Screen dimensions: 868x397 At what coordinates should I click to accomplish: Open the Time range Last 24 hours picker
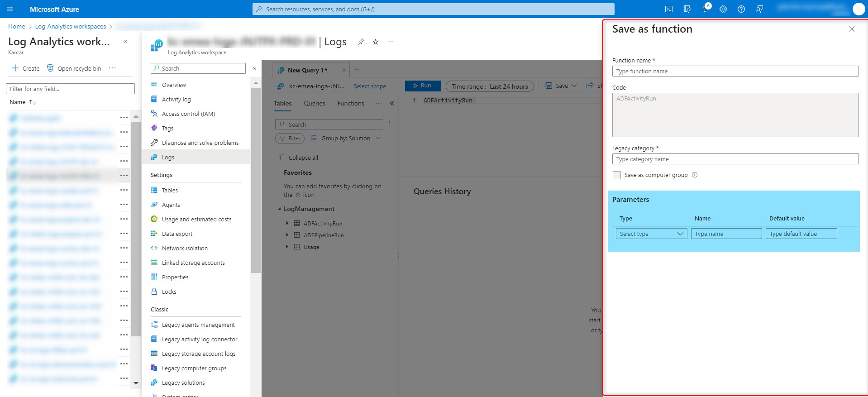(490, 86)
